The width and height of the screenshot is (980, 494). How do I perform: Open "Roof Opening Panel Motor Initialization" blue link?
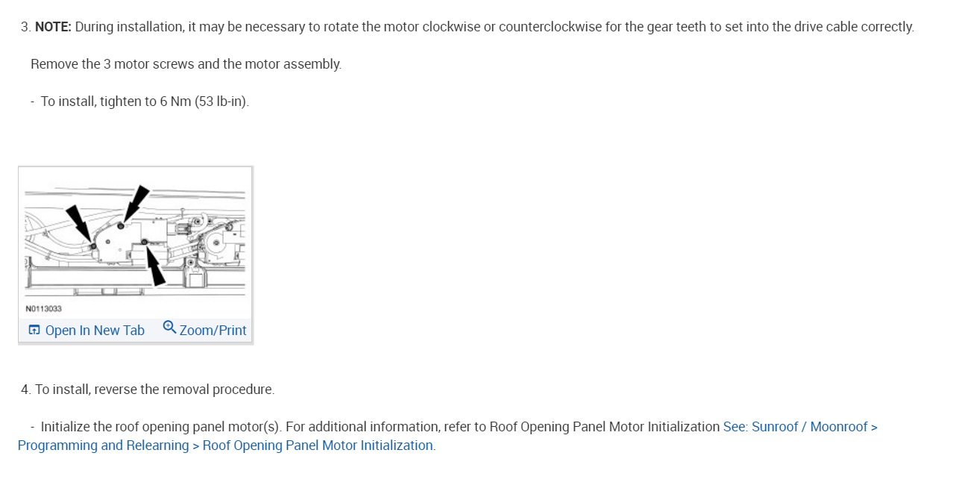pos(318,445)
